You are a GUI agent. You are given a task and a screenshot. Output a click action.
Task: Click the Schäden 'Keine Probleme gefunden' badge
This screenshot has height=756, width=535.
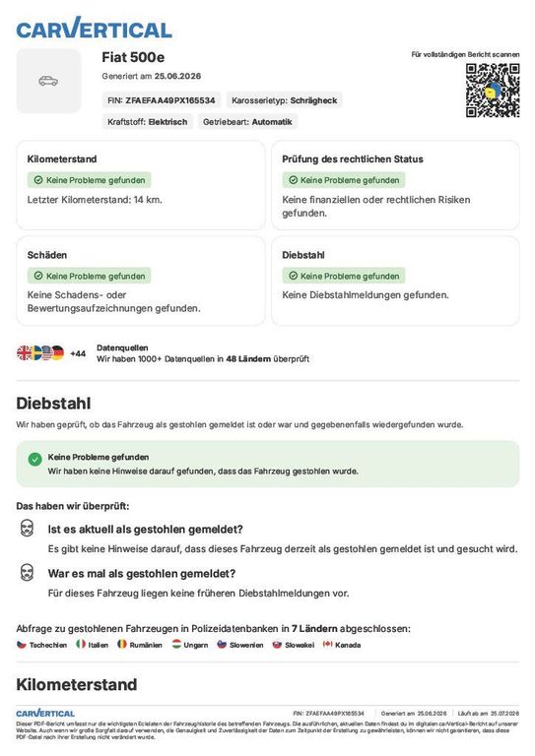coord(90,277)
